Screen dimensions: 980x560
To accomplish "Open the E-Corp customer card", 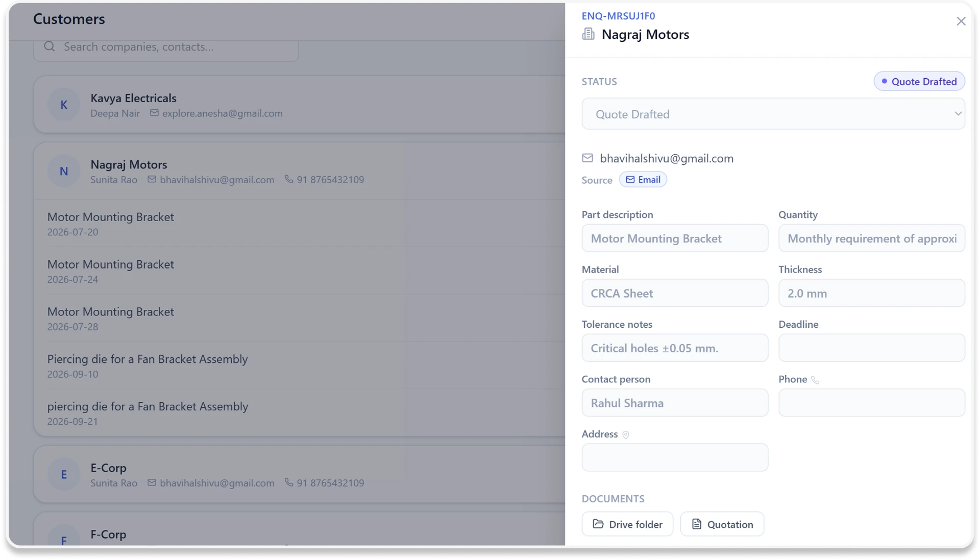I will pos(300,474).
